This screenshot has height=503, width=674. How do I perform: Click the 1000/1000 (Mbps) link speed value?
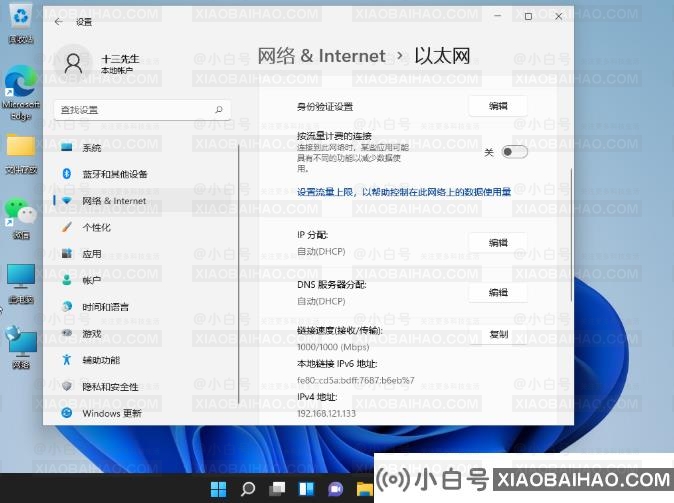click(333, 347)
